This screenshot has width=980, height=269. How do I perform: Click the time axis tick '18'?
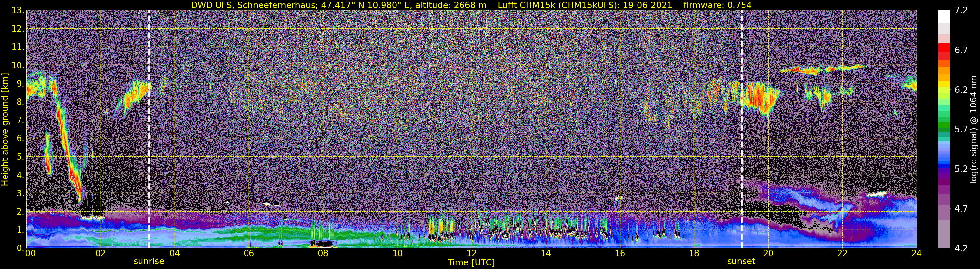[694, 254]
